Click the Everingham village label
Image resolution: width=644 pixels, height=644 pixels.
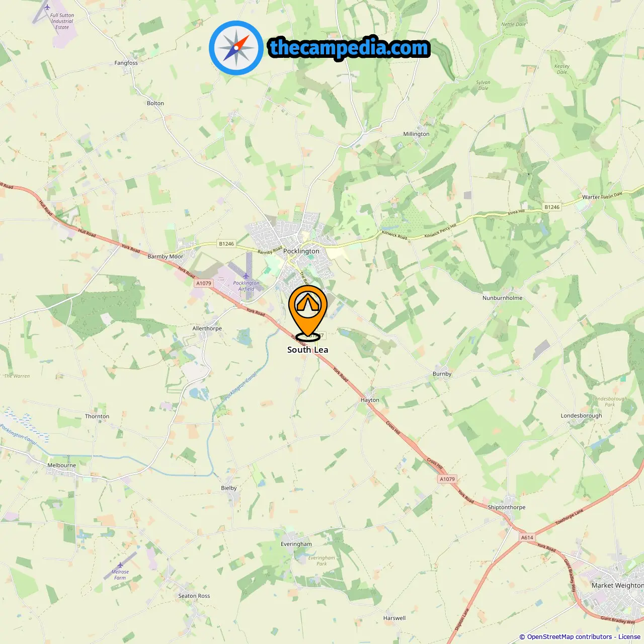(296, 544)
